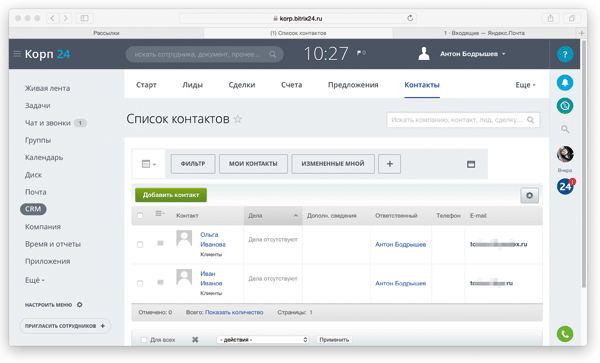This screenshot has height=363, width=600.
Task: Add a new filter with plus button
Action: pyautogui.click(x=390, y=164)
